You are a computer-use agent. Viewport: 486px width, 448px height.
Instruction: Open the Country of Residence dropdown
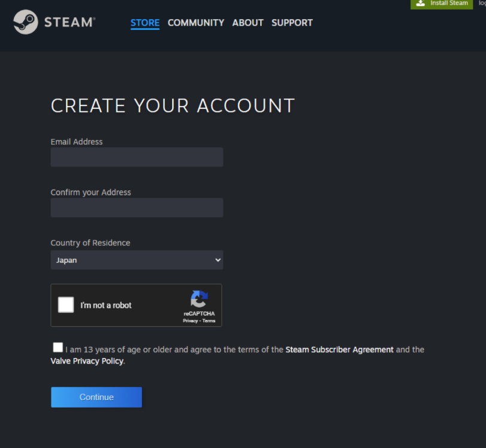point(137,260)
